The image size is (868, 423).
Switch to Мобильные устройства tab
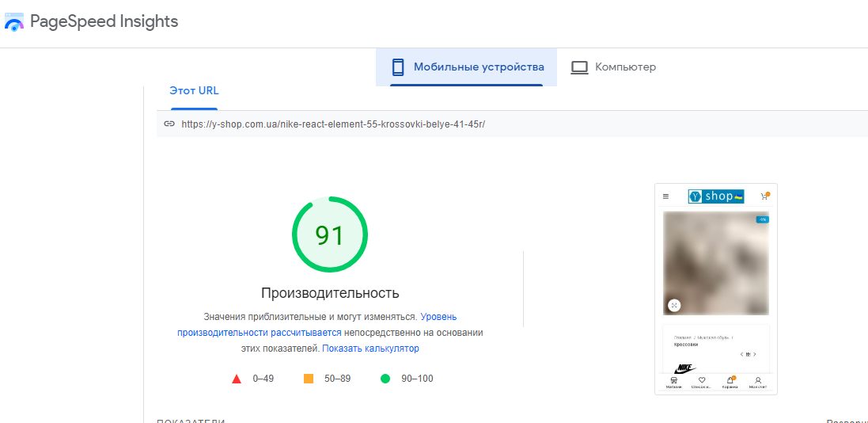(x=466, y=67)
